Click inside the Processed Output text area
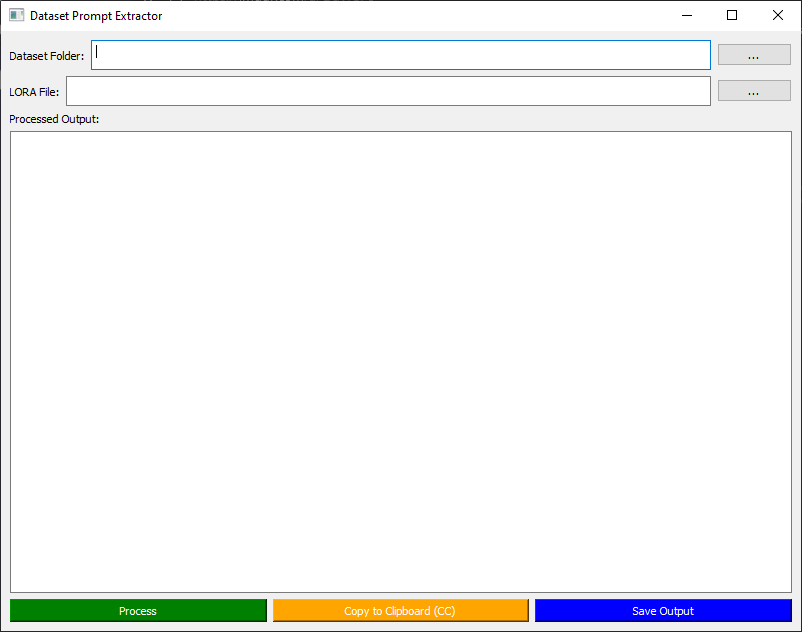The height and width of the screenshot is (632, 802). 400,362
